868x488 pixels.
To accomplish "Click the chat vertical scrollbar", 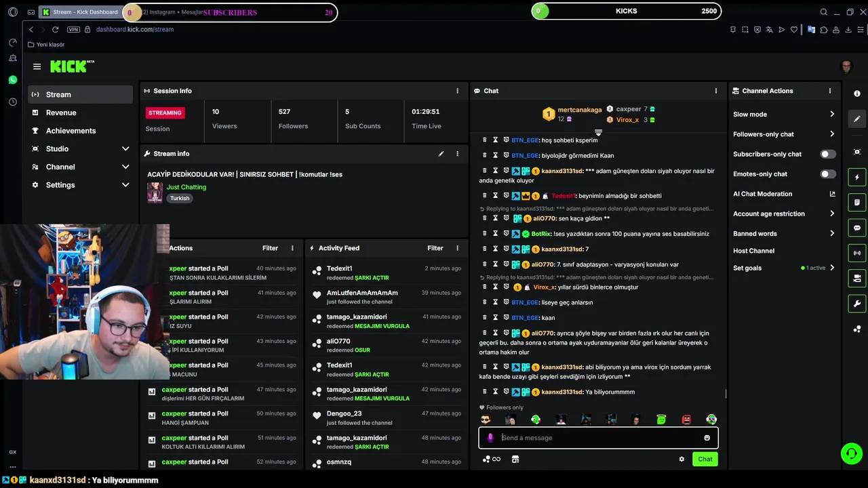I will (x=726, y=393).
